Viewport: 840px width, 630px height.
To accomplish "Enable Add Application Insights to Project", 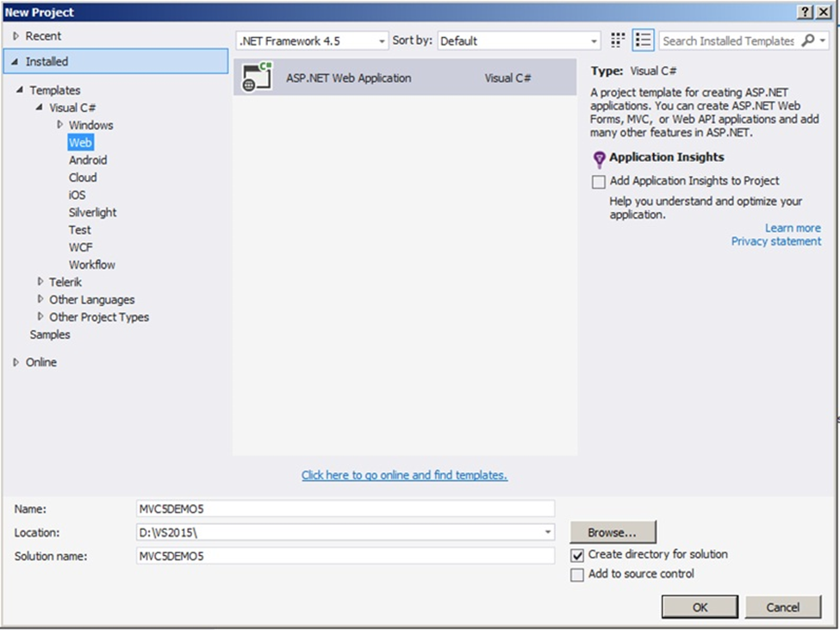I will [x=599, y=182].
